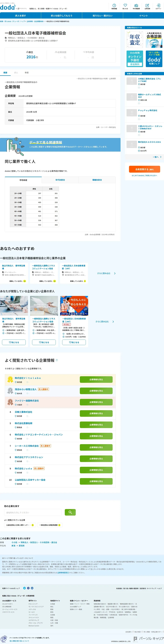Select the 年代別割合 statistics tab

pos(60,180)
